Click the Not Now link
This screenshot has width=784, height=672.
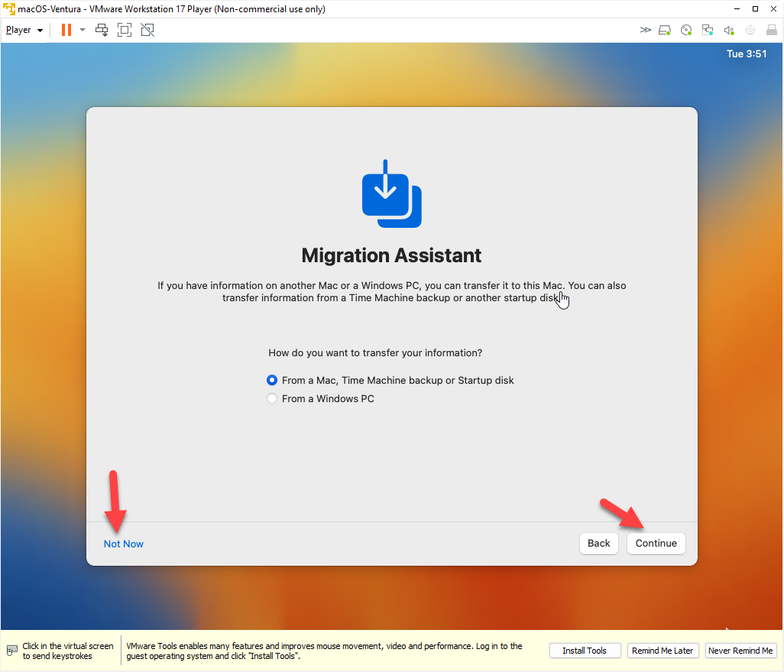[x=124, y=544]
